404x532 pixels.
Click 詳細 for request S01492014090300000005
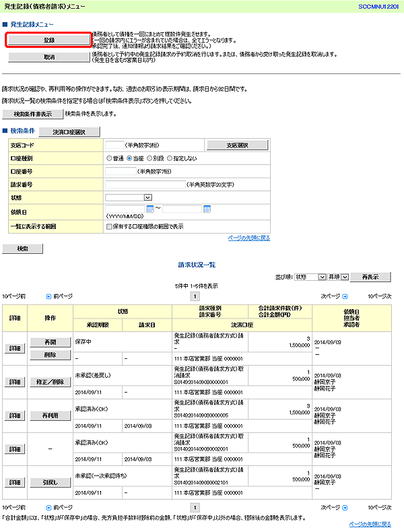pyautogui.click(x=15, y=415)
